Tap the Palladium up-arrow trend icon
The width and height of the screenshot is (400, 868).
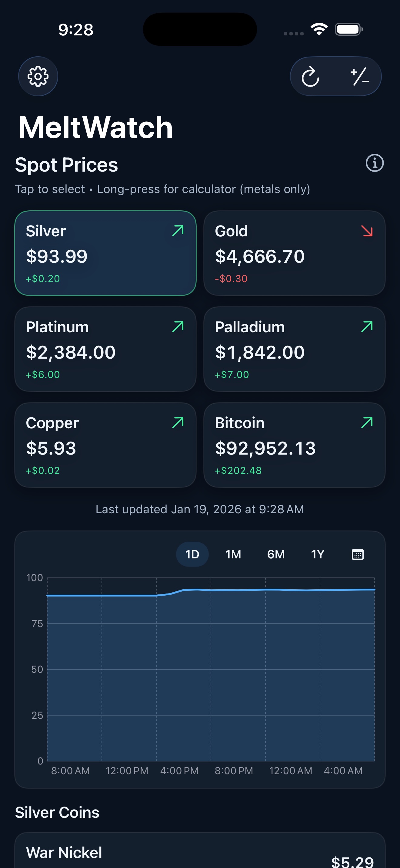click(367, 327)
